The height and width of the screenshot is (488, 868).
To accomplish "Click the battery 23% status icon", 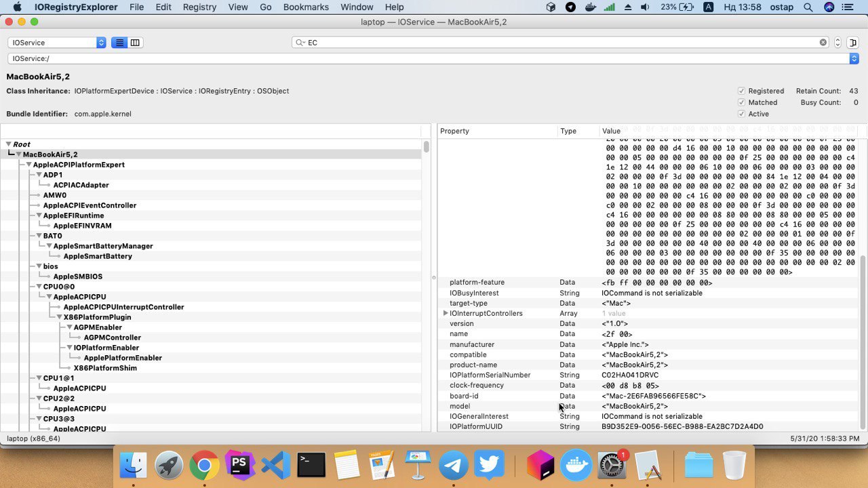I will point(677,7).
